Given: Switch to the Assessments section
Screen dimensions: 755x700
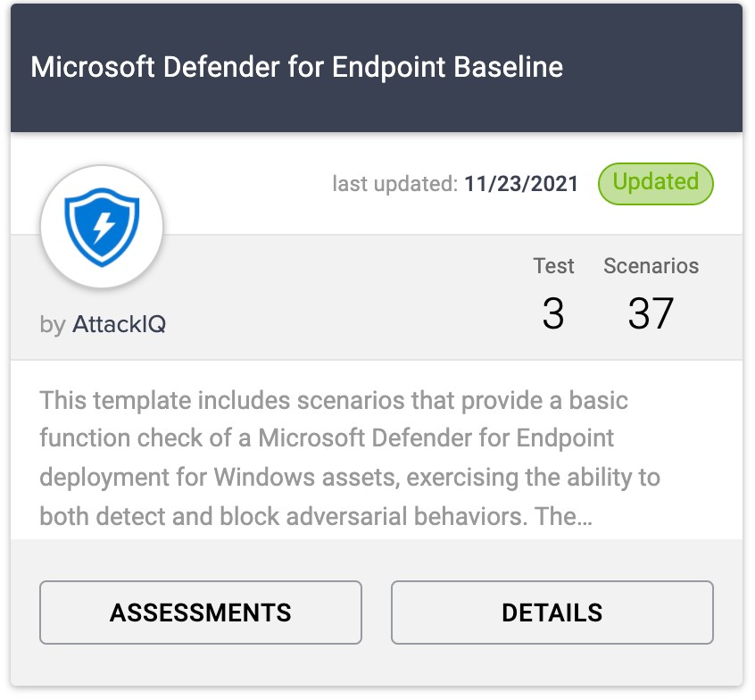Looking at the screenshot, I should (200, 612).
